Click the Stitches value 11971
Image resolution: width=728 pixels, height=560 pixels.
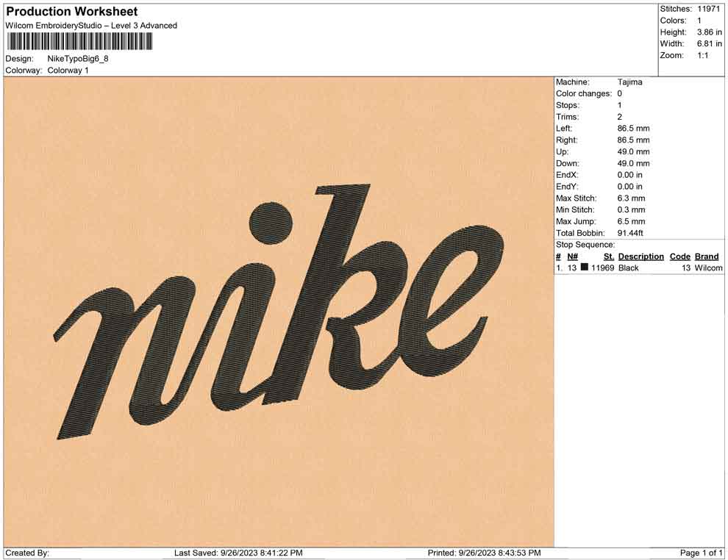[708, 9]
